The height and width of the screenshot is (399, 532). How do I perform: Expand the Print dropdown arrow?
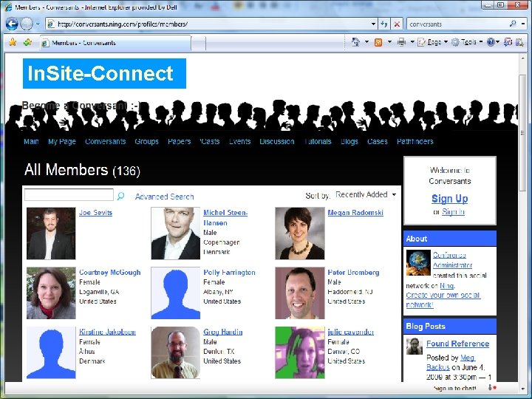pos(412,42)
